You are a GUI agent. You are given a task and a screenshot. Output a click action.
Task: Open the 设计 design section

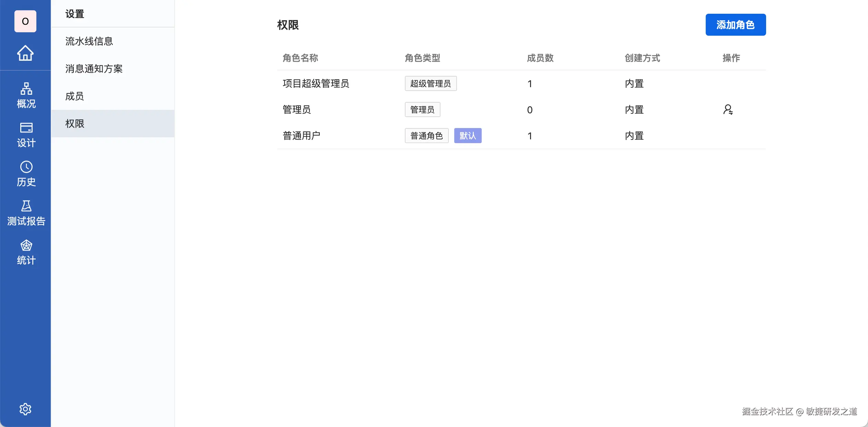[x=26, y=135]
